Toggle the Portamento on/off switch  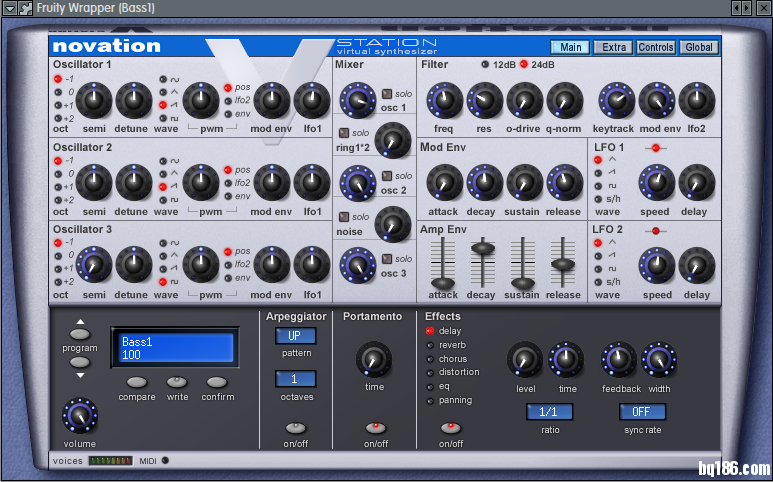click(375, 428)
